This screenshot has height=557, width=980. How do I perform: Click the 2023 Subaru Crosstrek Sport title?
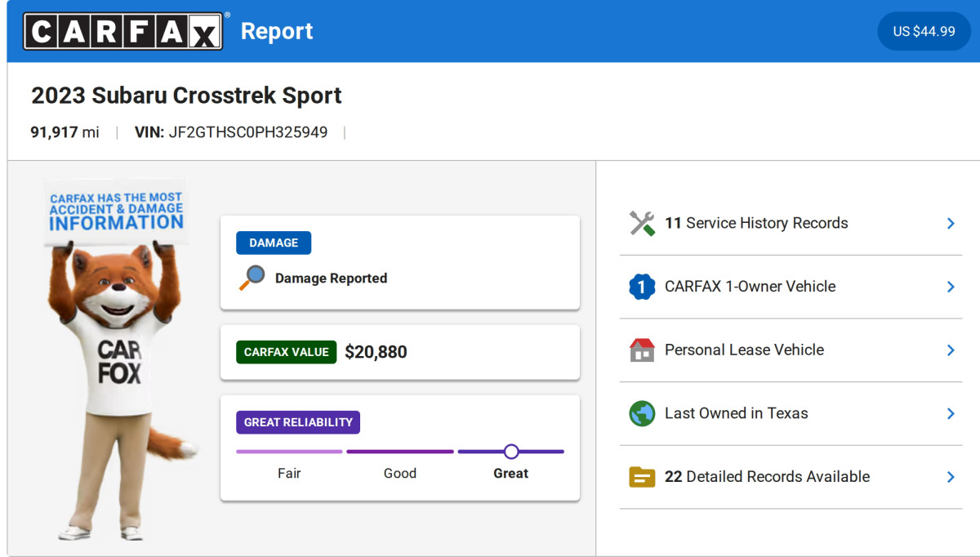(x=186, y=96)
